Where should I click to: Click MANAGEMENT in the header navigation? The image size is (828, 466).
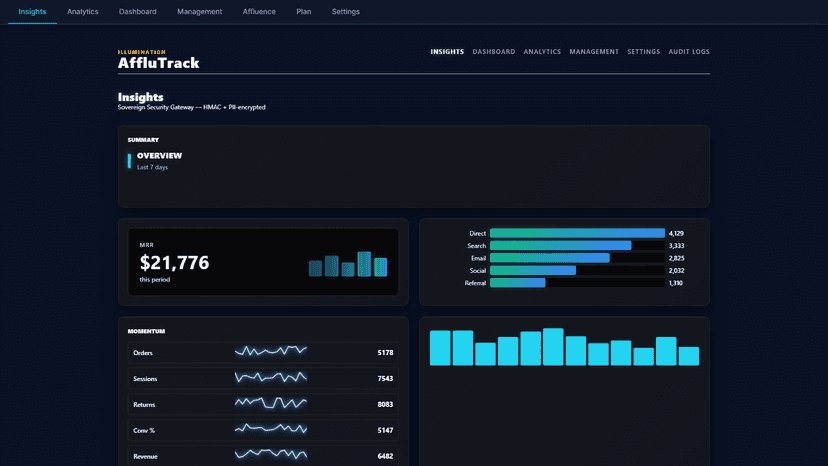[x=594, y=52]
